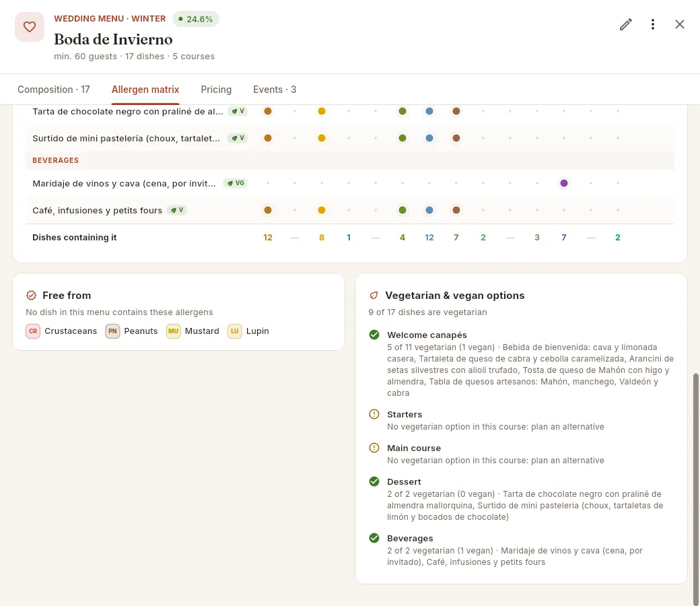Click the warning icon next to Starters
Image resolution: width=700 pixels, height=606 pixels.
(374, 414)
